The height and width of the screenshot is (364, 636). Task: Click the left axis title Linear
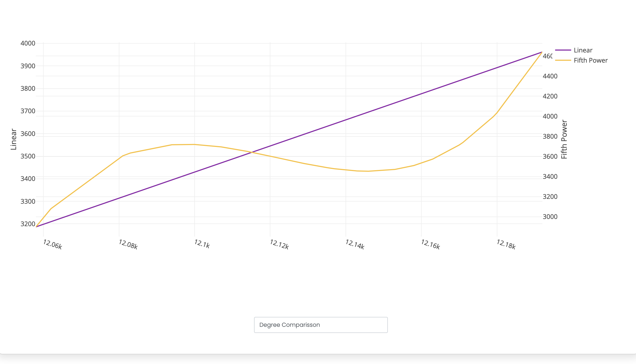tap(14, 139)
